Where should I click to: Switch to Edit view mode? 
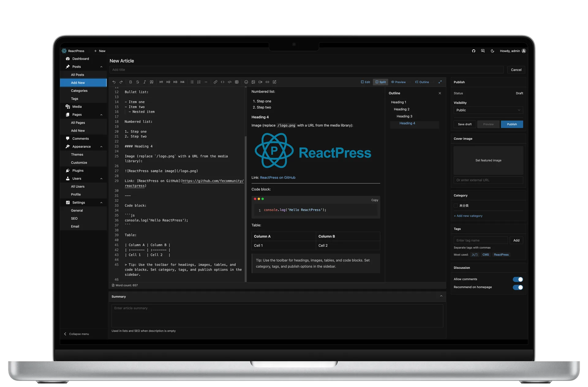365,82
